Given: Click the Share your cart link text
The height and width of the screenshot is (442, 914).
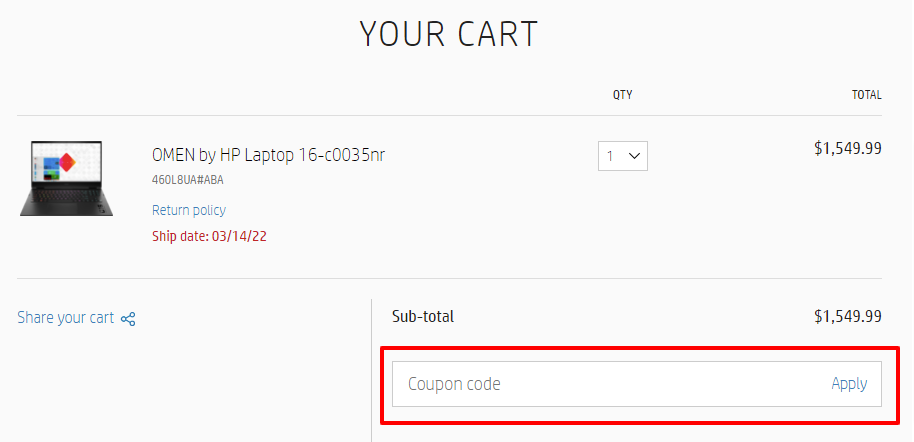Looking at the screenshot, I should click(65, 318).
